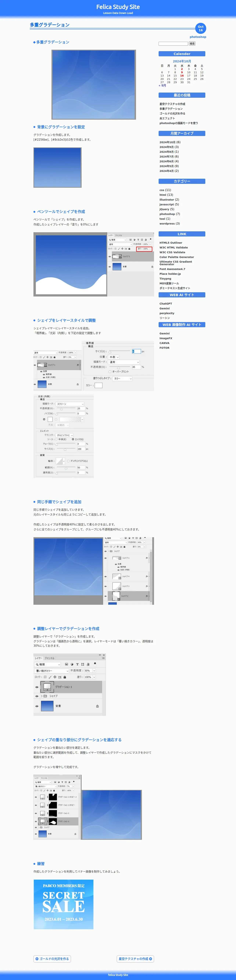
Task: Toggle adjustment layer filter icon in 30% opacity layers panel
Action: 72,664
